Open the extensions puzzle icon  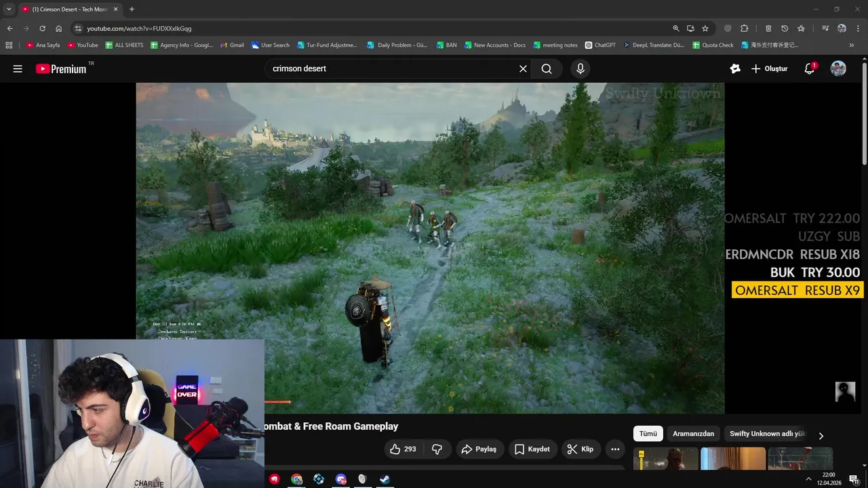pyautogui.click(x=744, y=28)
